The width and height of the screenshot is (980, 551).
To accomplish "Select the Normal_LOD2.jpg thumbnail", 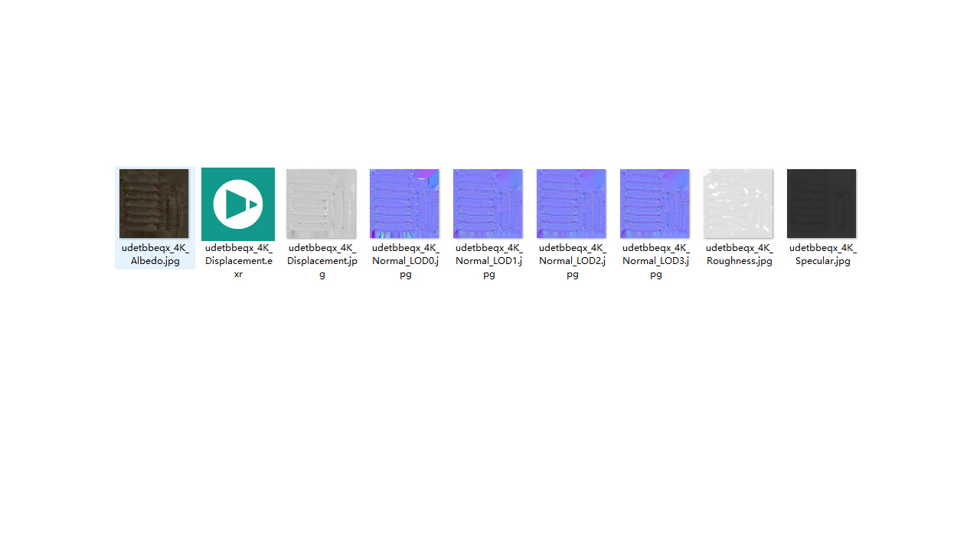I will click(x=571, y=204).
